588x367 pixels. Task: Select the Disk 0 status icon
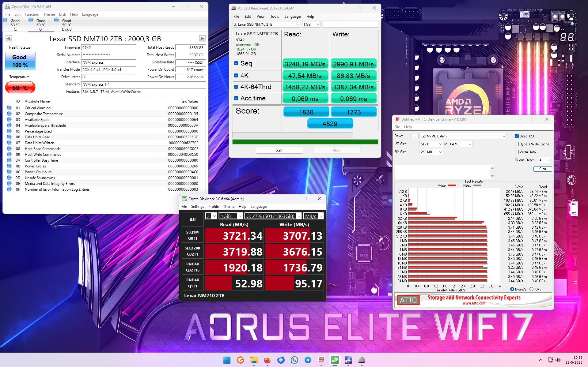pyautogui.click(x=56, y=20)
